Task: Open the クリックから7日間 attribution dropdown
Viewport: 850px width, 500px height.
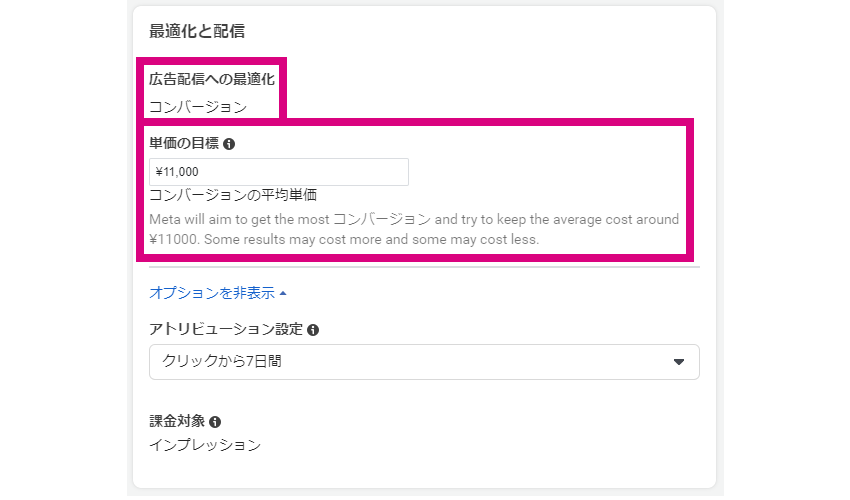Action: point(424,362)
